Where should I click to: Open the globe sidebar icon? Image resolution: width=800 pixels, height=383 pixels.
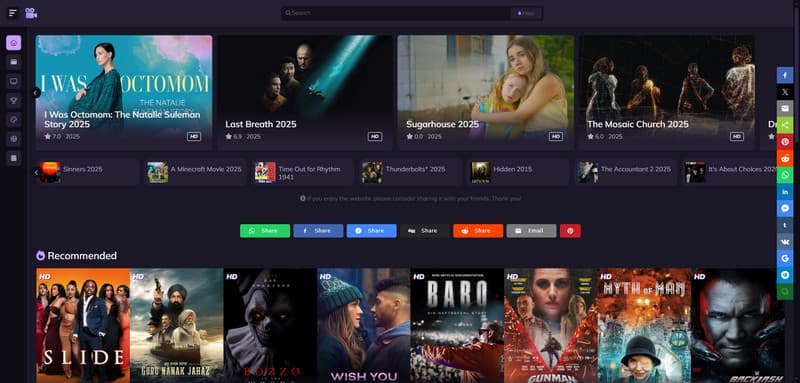coord(14,139)
